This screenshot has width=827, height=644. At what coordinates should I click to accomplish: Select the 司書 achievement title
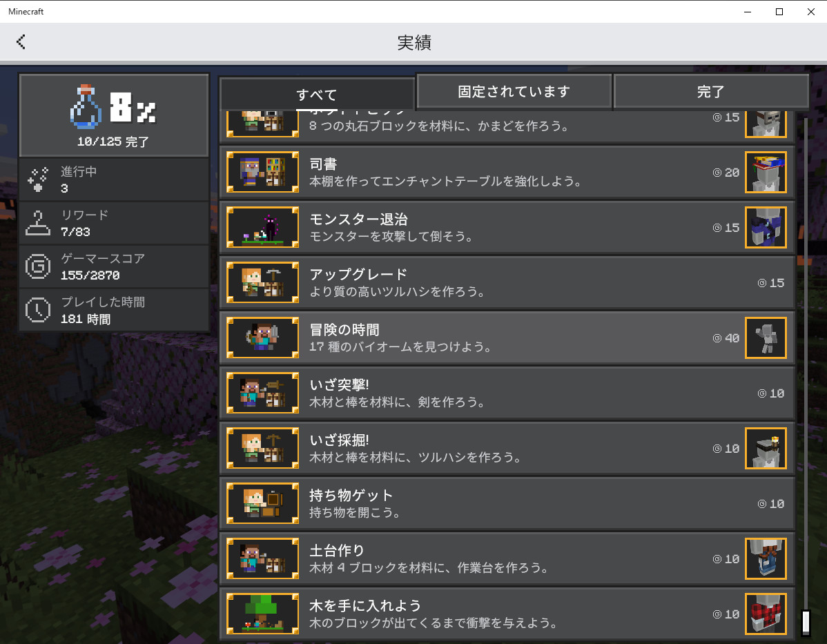tap(323, 164)
